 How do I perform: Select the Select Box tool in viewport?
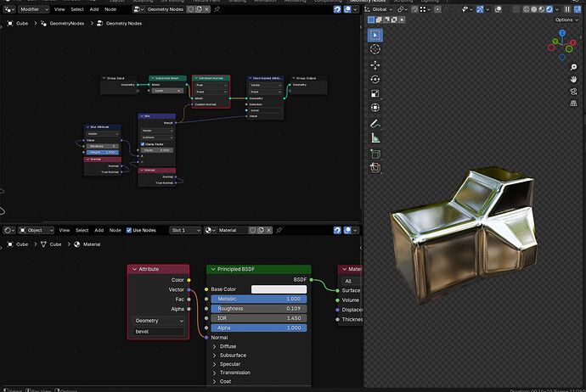(x=375, y=35)
